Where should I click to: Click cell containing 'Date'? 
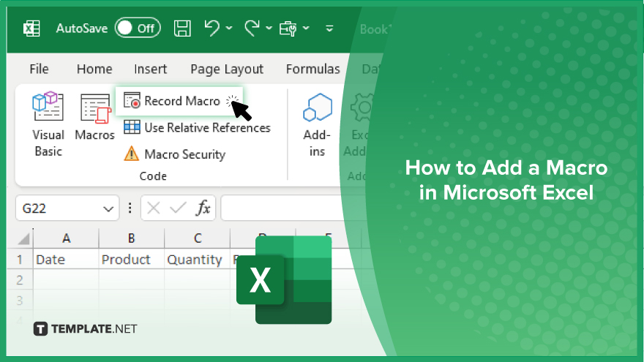click(x=66, y=260)
